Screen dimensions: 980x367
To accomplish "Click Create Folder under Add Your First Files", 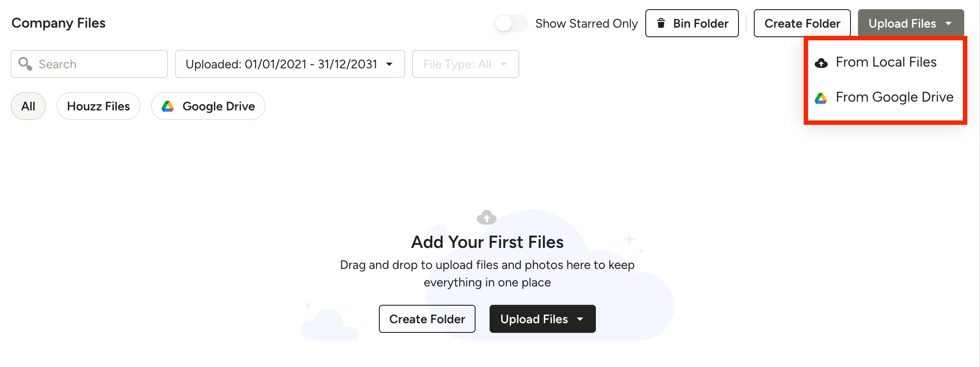I will point(427,319).
